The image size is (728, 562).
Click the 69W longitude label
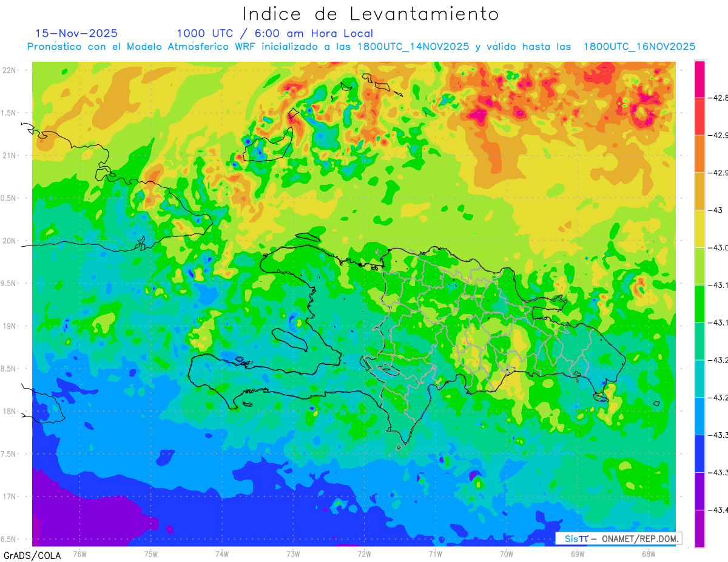click(578, 554)
